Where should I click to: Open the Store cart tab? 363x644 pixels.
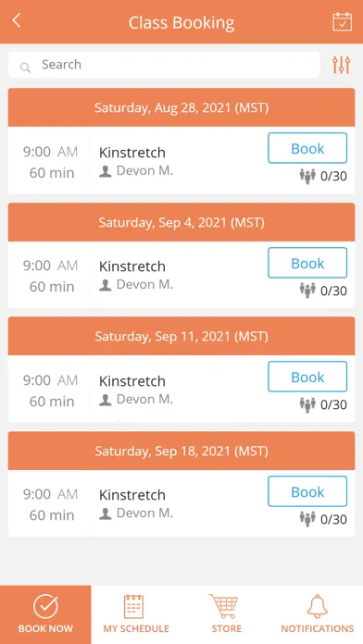point(227,614)
